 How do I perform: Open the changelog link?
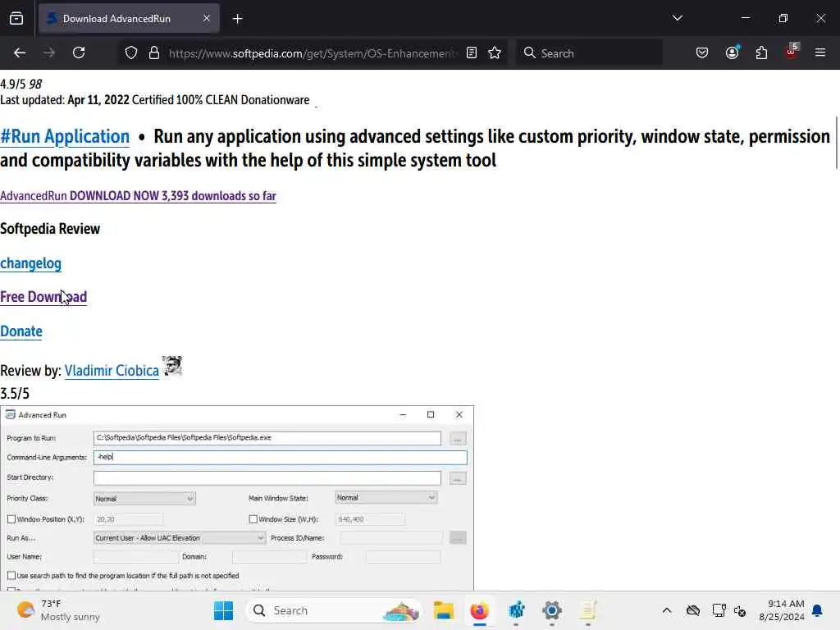point(30,263)
